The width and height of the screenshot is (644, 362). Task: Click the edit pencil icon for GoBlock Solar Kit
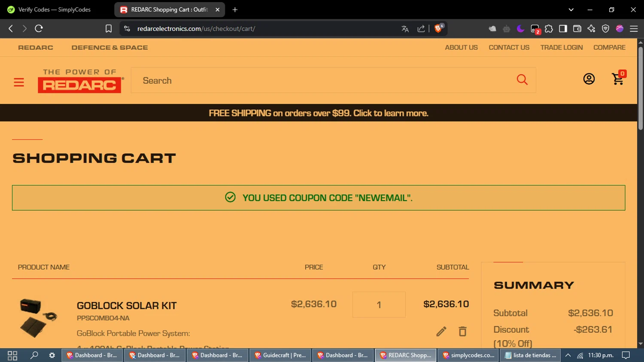(x=441, y=332)
